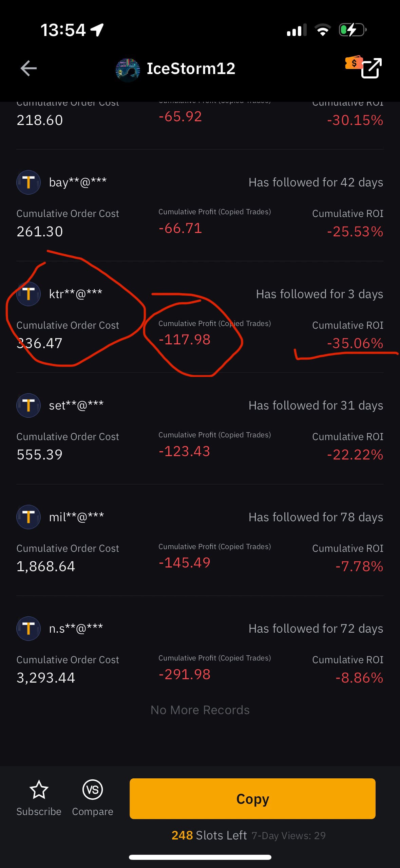Tap ktr**@*** follower avatar icon
This screenshot has height=868, width=400.
click(28, 294)
